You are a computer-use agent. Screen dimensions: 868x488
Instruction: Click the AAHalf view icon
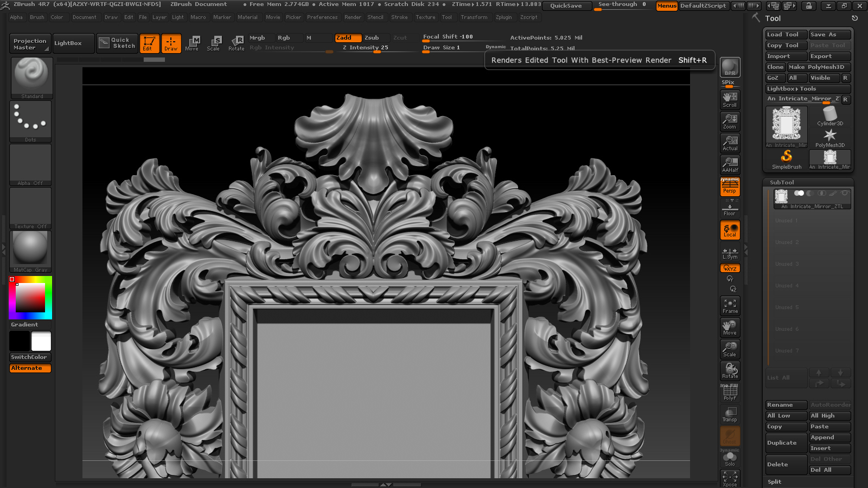(730, 165)
